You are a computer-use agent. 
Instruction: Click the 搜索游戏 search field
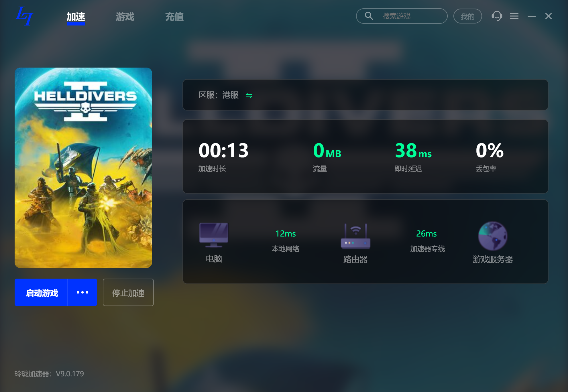pos(402,16)
